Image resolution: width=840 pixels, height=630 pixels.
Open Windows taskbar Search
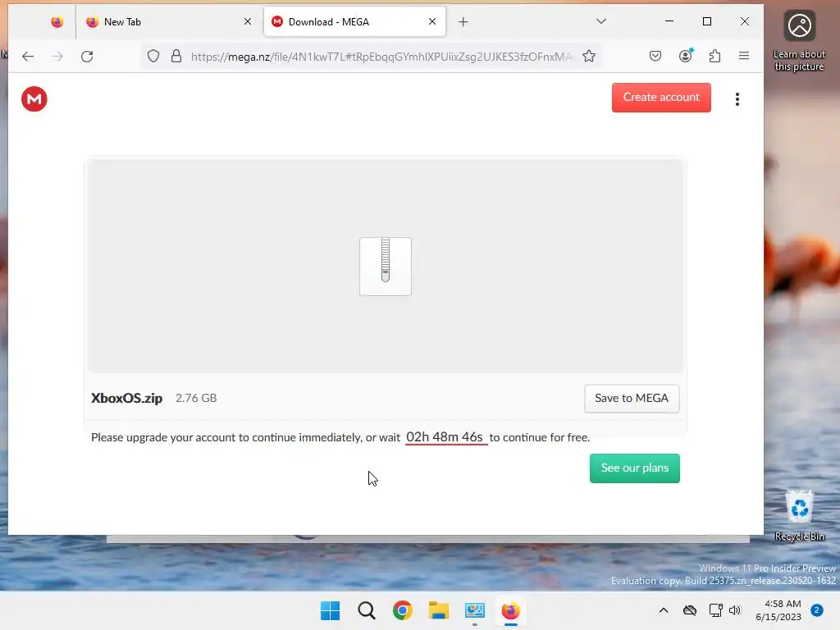pyautogui.click(x=367, y=610)
